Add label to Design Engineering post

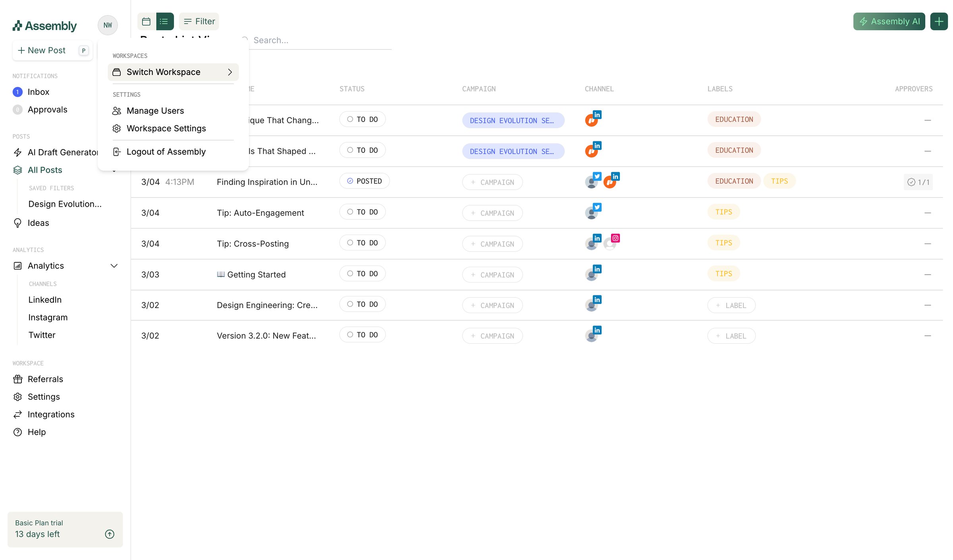731,306
